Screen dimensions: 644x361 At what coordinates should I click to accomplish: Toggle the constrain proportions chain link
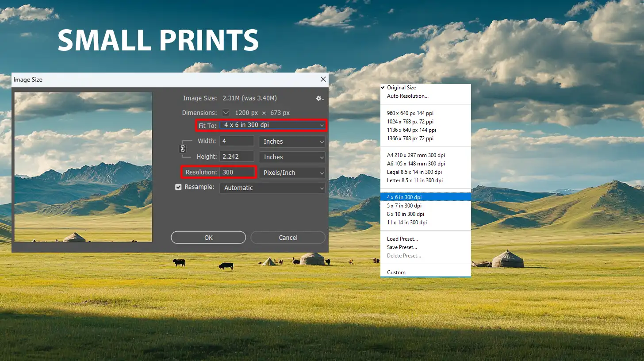click(183, 149)
